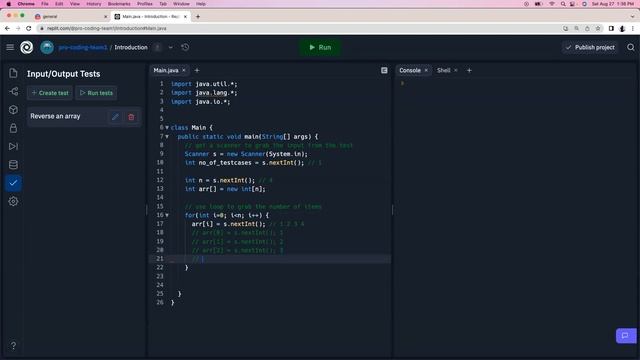Image resolution: width=640 pixels, height=360 pixels.
Task: Open the repl dropdown chevron beside Introduction
Action: pos(171,47)
